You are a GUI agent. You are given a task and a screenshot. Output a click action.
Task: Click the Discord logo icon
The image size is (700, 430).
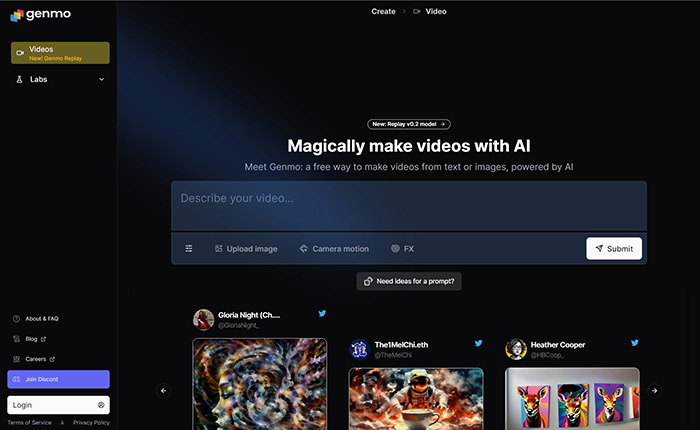point(17,379)
